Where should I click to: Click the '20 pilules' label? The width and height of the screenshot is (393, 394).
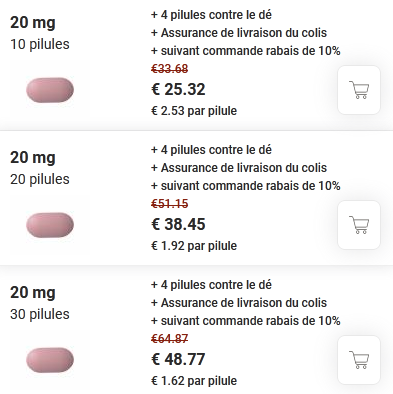(x=40, y=179)
